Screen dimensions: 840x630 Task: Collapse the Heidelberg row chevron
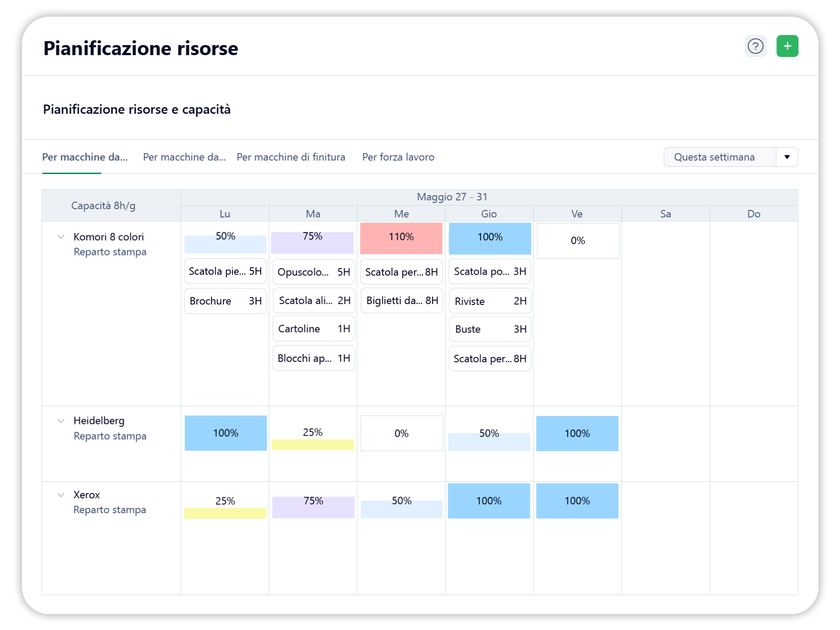[x=61, y=421]
